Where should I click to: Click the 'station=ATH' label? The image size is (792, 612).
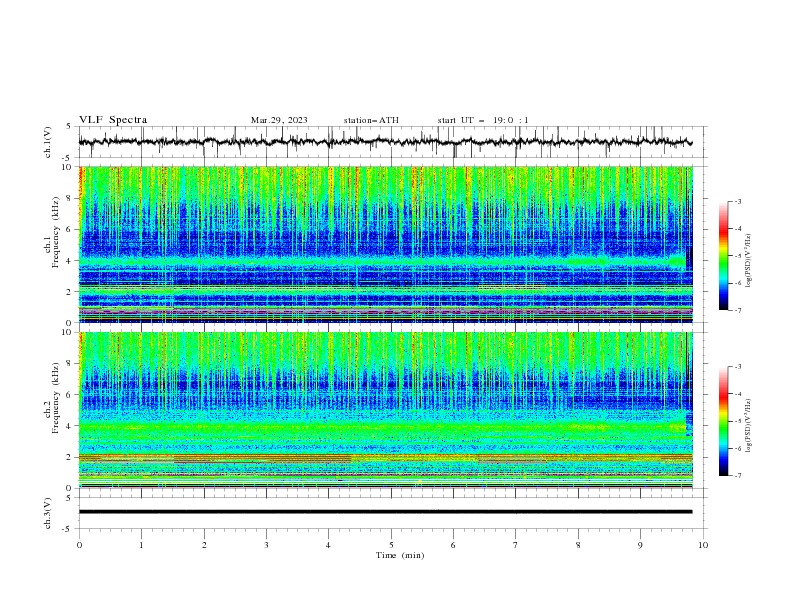pos(371,120)
